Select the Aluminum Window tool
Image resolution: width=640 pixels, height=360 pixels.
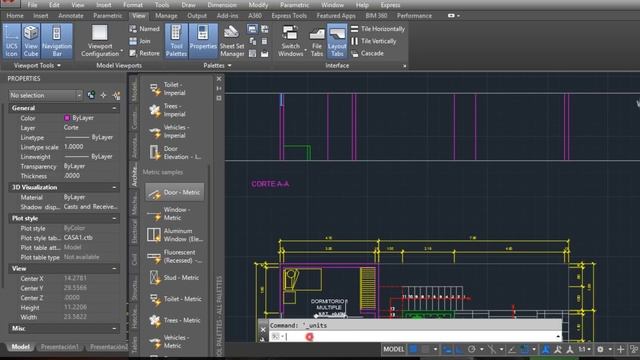click(x=175, y=235)
